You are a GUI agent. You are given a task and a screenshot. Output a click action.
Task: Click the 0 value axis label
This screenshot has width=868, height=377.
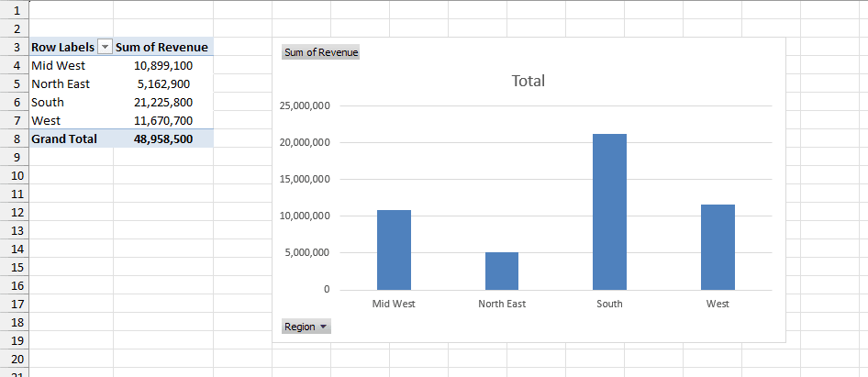point(327,289)
